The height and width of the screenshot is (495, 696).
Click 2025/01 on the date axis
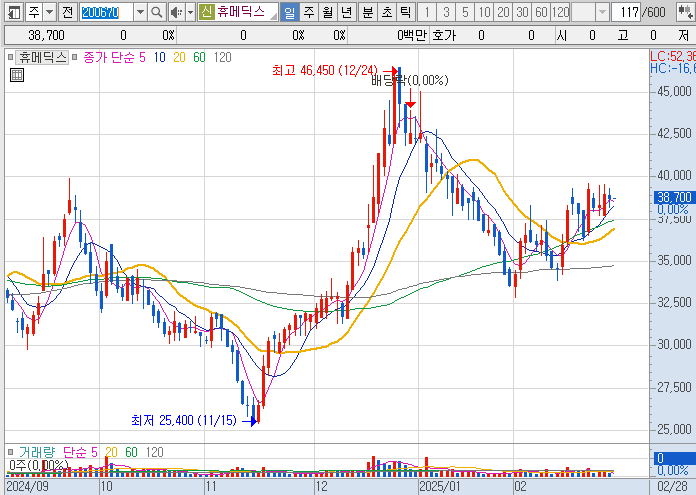coord(442,486)
